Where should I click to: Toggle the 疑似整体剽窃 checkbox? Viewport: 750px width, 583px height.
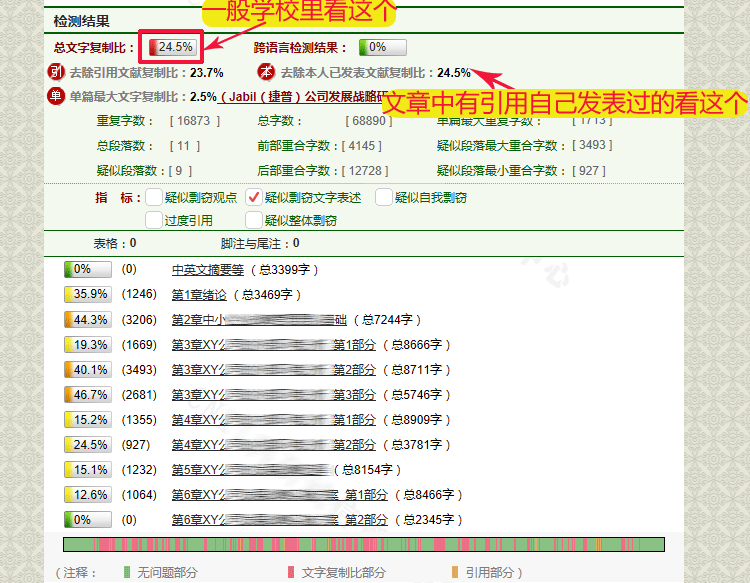[x=254, y=219]
